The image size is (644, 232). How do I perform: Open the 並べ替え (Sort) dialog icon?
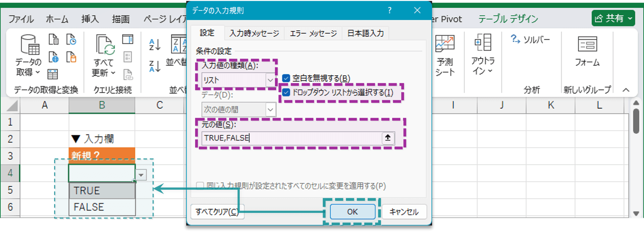pos(178,44)
